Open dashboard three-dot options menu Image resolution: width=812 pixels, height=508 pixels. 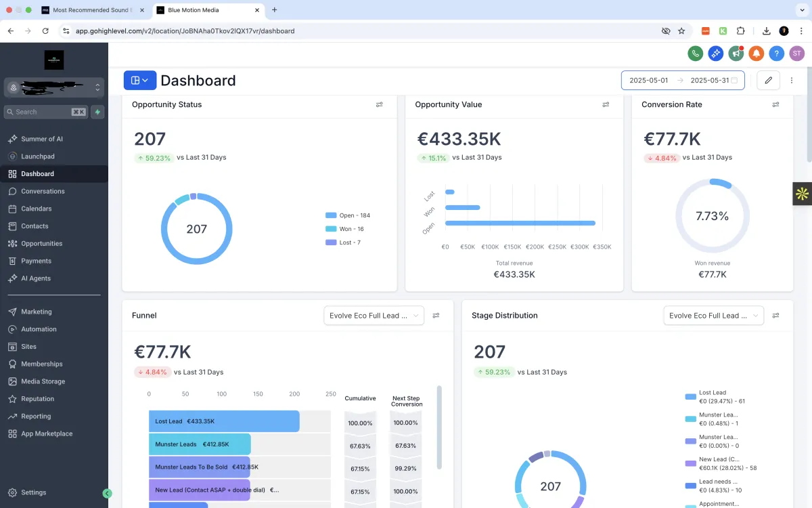pos(792,81)
